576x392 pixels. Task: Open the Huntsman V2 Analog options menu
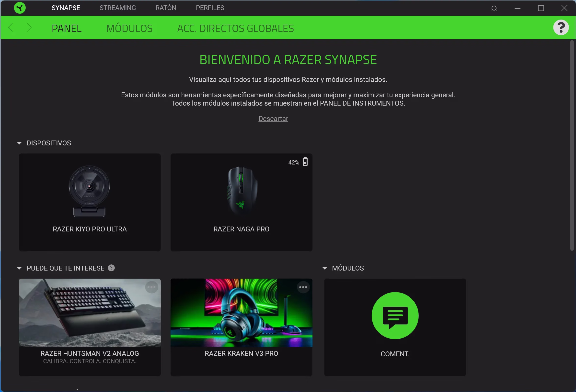tap(151, 287)
